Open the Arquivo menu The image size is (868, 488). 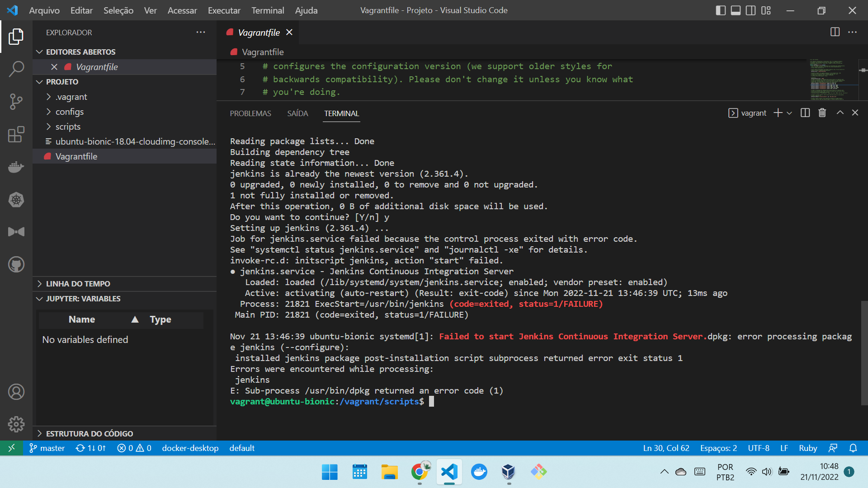pyautogui.click(x=44, y=10)
